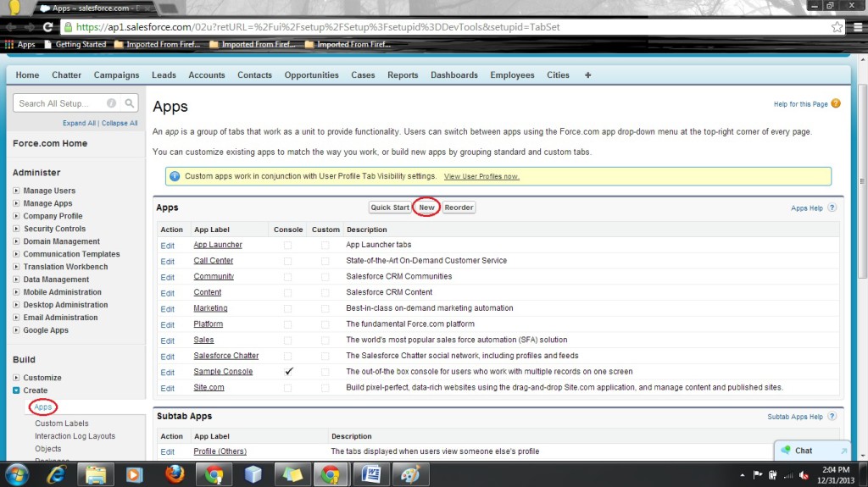Expand the Google Apps tree node
The height and width of the screenshot is (487, 868).
(16, 329)
